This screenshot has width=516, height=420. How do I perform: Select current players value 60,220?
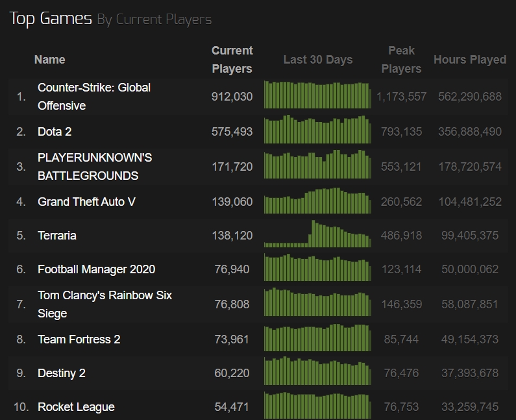pyautogui.click(x=232, y=373)
